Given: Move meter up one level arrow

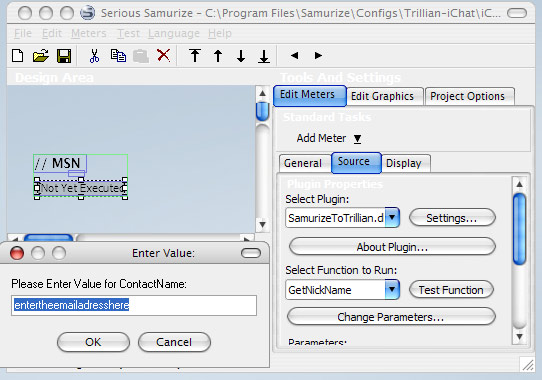Looking at the screenshot, I should 218,56.
